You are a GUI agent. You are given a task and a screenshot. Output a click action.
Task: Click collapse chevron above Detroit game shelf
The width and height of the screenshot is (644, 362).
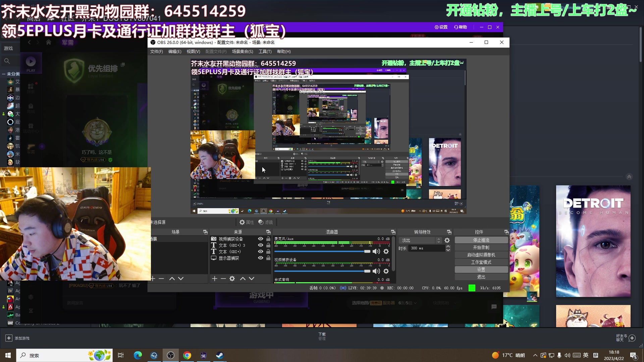tap(629, 177)
